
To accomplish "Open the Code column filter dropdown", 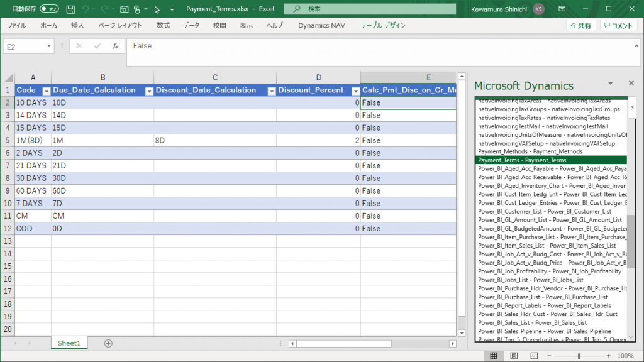I will (45, 90).
